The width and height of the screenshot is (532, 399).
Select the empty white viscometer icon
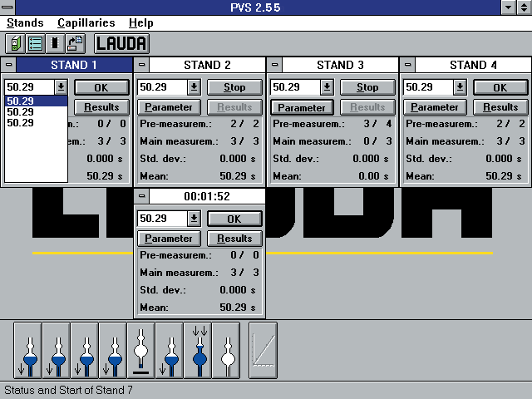click(x=226, y=351)
